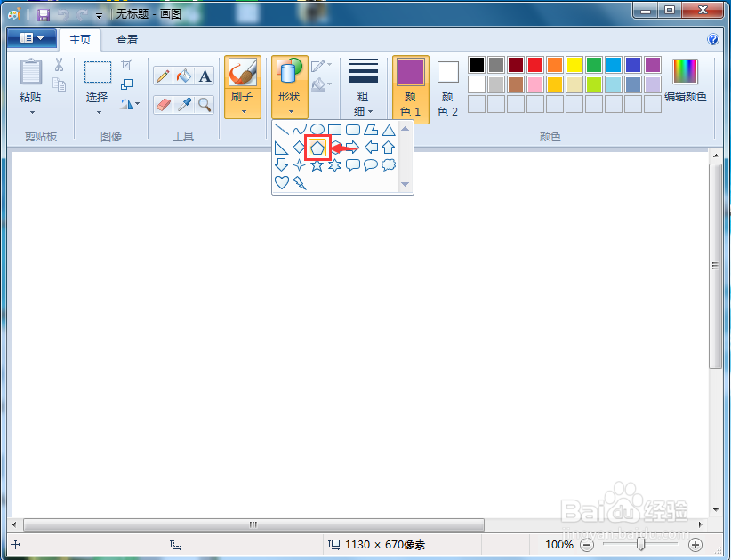Viewport: 731px width, 560px height.
Task: Choose the diamond shape
Action: click(x=299, y=148)
